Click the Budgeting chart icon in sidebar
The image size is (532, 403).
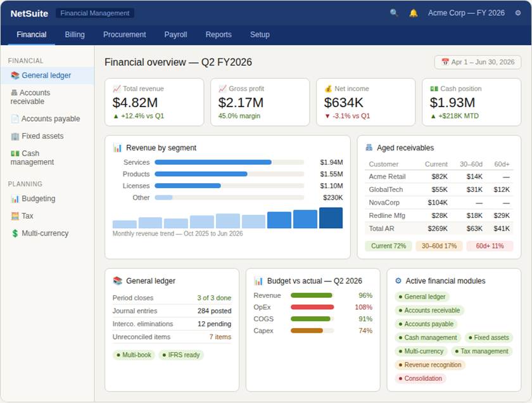pyautogui.click(x=15, y=198)
